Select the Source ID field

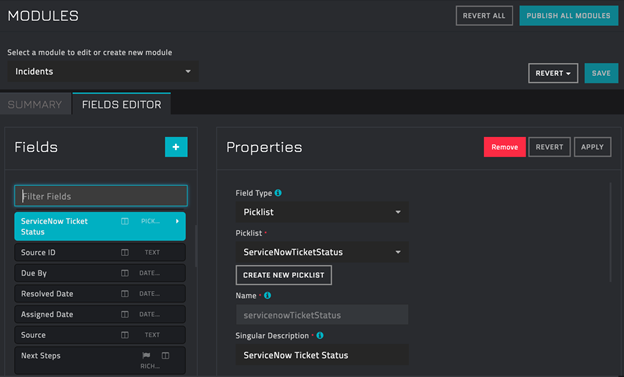[100, 252]
